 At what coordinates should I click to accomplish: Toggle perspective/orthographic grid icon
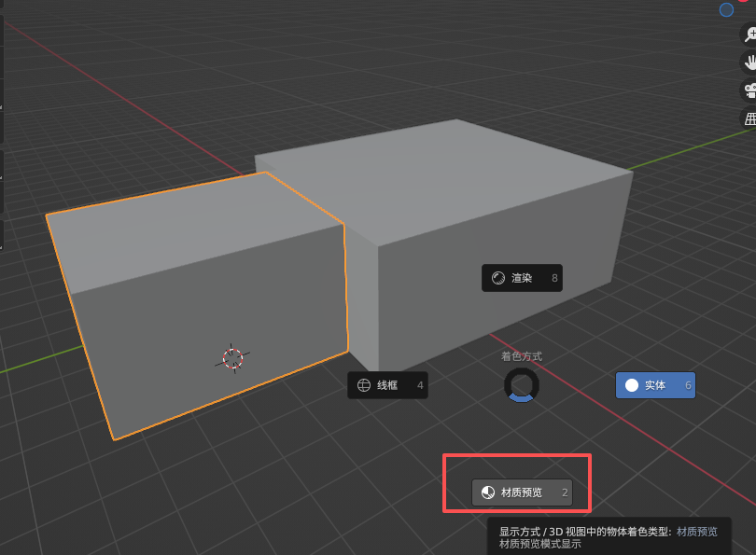coord(749,118)
